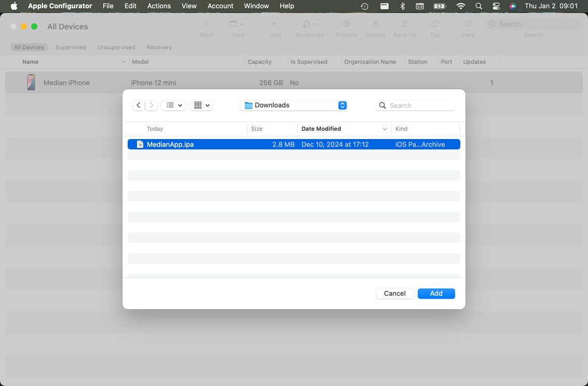Click the Add plus icon in toolbar
This screenshot has width=588, height=386.
point(275,24)
